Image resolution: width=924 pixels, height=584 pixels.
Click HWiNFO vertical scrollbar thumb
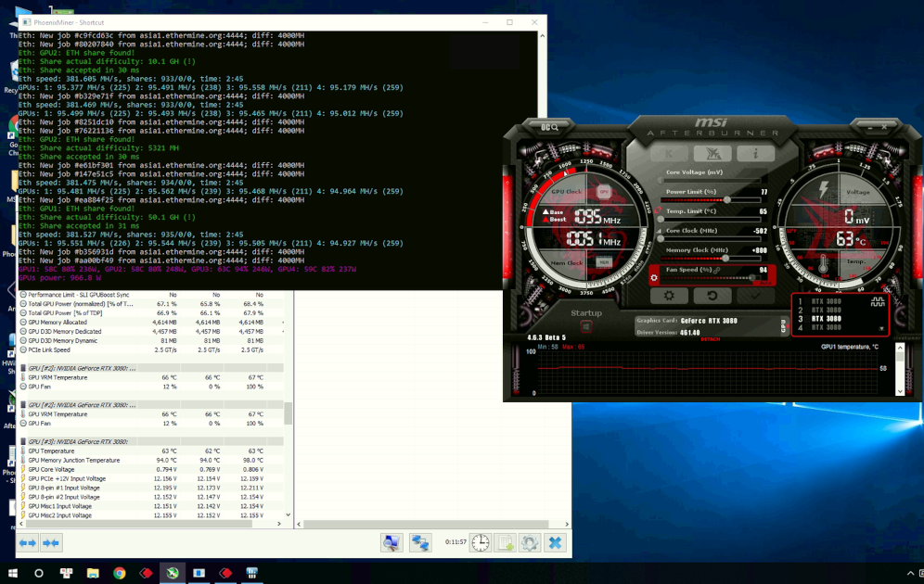click(289, 413)
